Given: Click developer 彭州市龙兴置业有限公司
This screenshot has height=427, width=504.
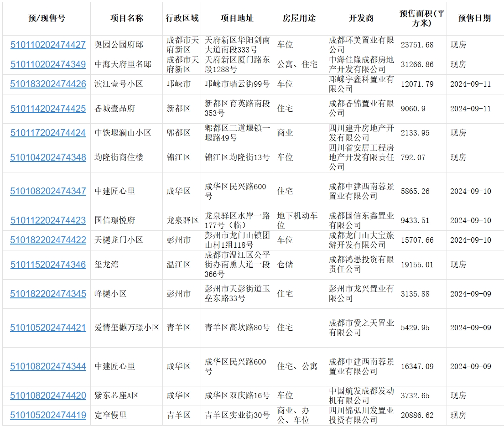Looking at the screenshot, I should [361, 294].
